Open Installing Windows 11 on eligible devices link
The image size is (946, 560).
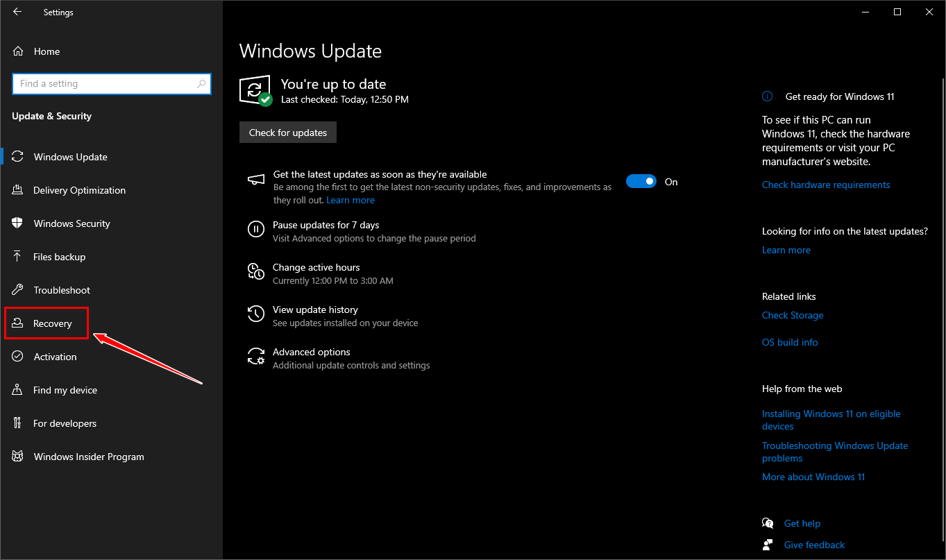(831, 420)
